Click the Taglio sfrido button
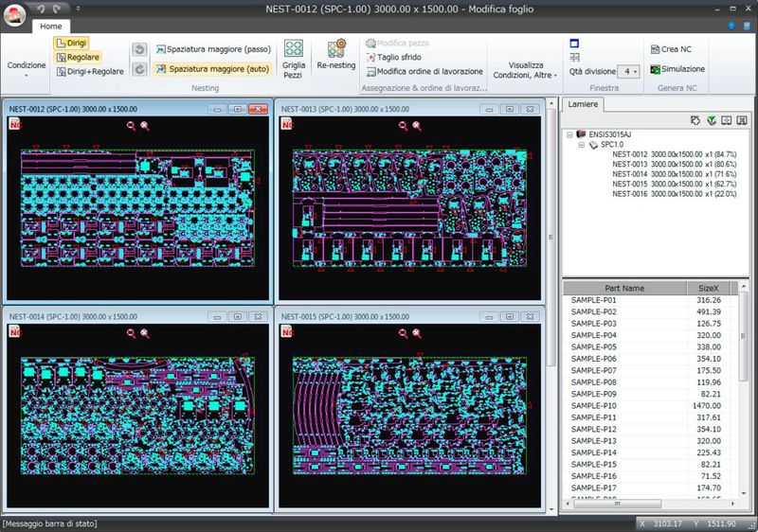The image size is (758, 532). (398, 57)
